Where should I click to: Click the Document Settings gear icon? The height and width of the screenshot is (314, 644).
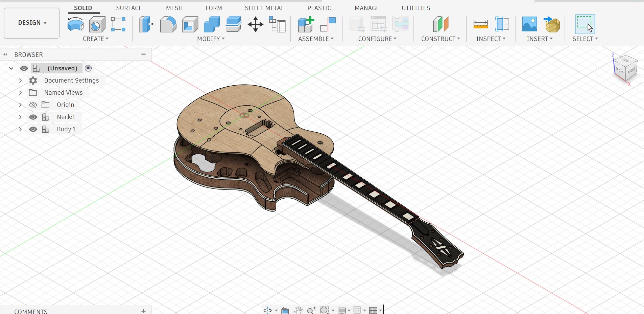point(33,81)
